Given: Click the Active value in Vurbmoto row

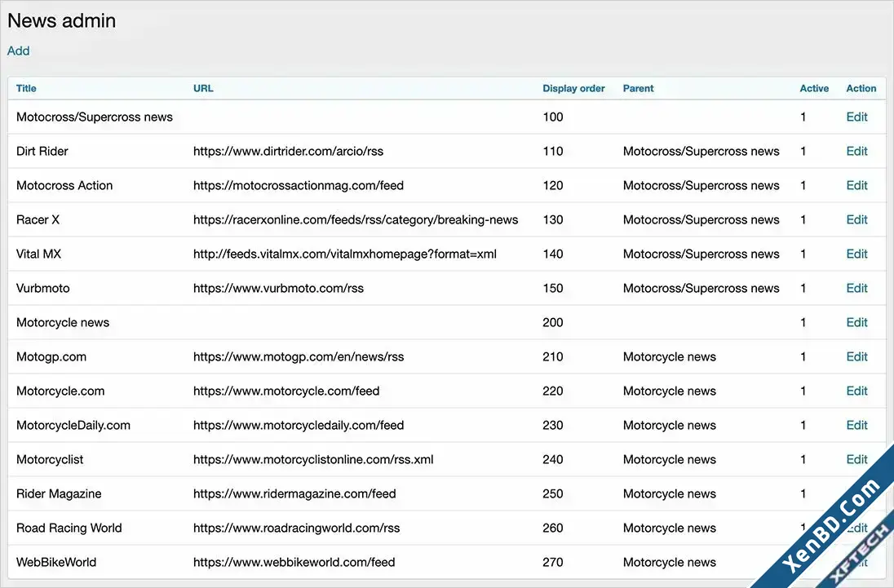Looking at the screenshot, I should (803, 288).
